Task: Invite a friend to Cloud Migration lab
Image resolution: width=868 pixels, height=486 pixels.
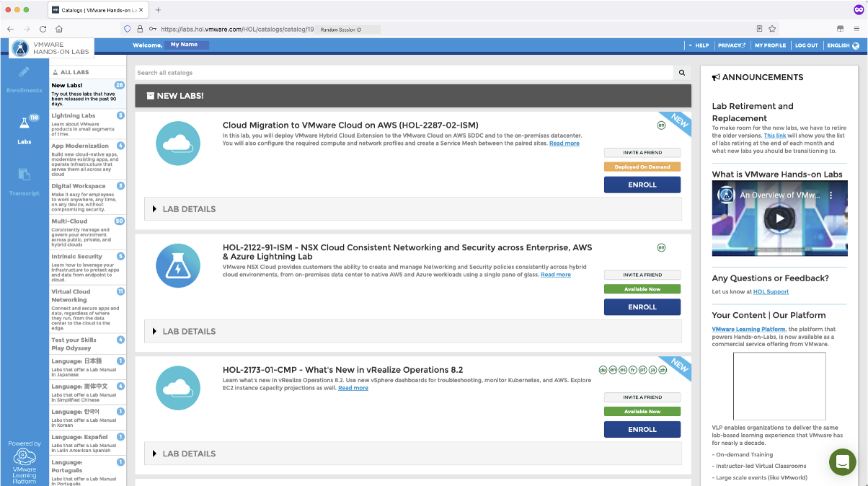Action: tap(642, 153)
